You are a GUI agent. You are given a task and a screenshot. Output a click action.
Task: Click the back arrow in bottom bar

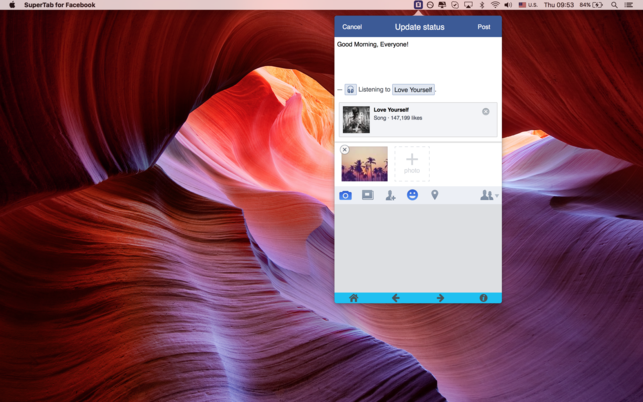point(396,298)
